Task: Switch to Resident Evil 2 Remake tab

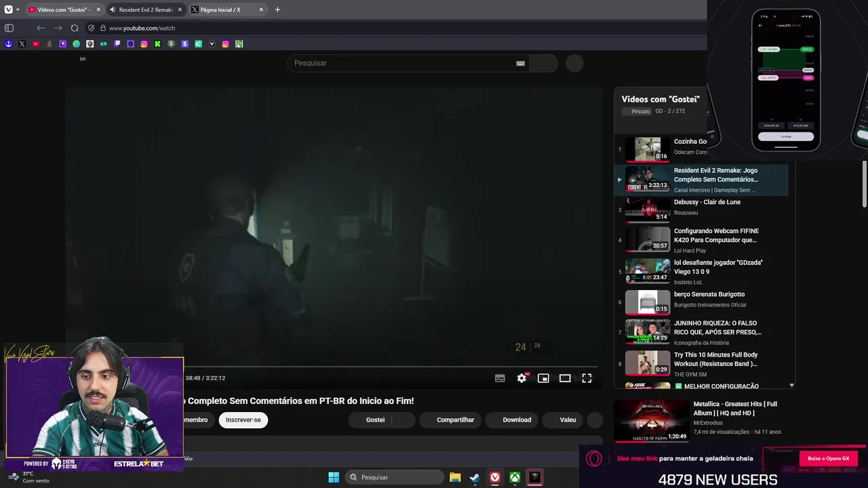Action: pos(146,9)
